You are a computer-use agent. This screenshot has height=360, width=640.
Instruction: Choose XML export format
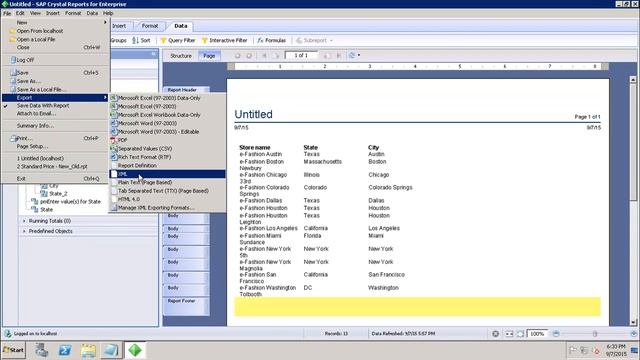[167, 174]
